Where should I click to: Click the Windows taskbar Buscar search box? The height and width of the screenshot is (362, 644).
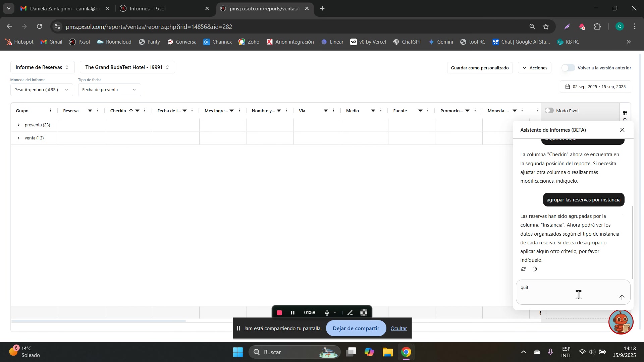point(294,353)
